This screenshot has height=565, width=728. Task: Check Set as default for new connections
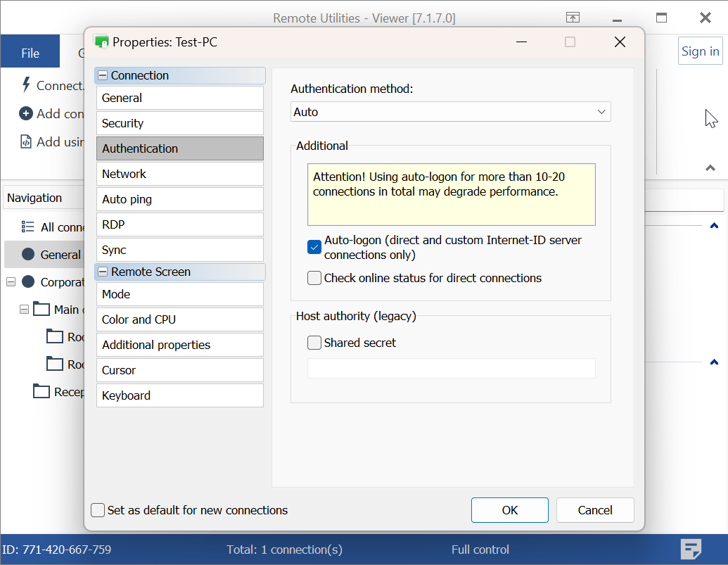tap(98, 510)
